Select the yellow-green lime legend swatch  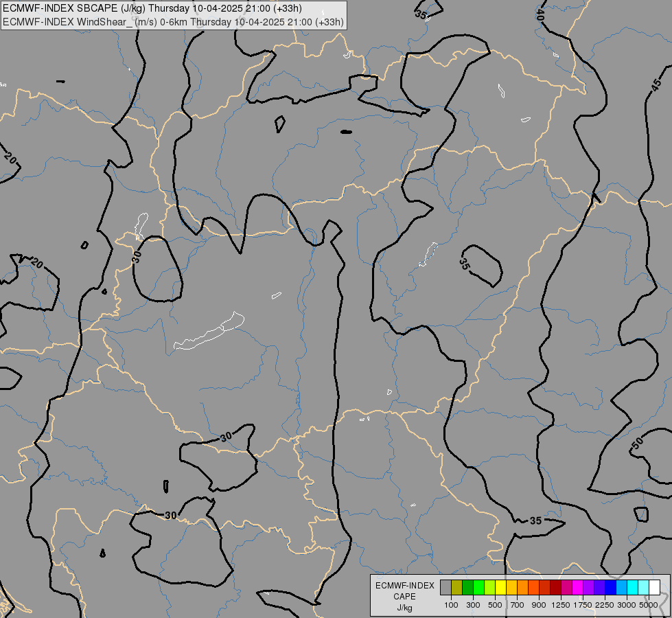(490, 588)
